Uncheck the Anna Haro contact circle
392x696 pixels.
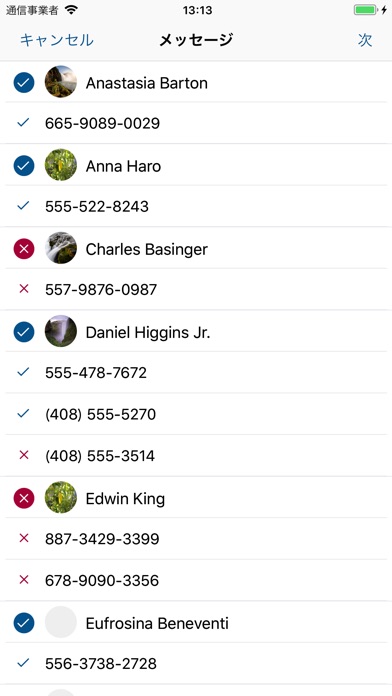24,166
